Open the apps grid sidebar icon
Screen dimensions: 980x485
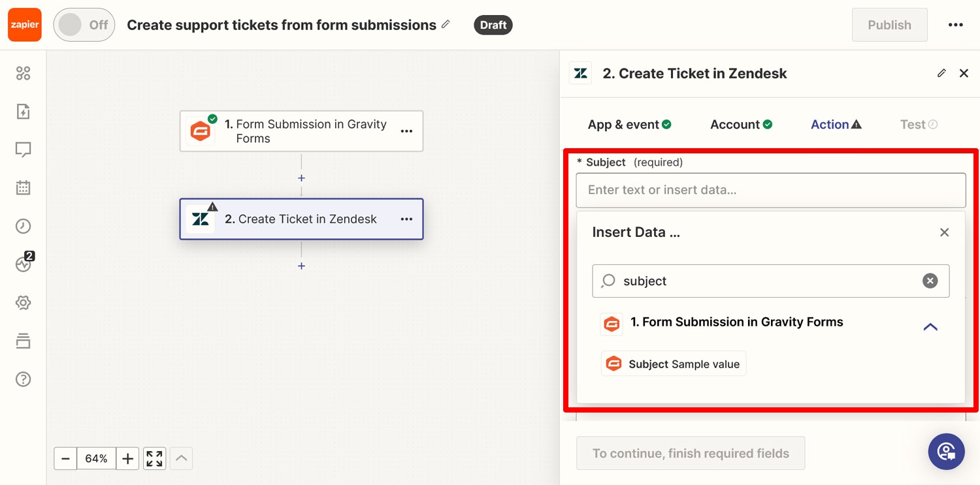pyautogui.click(x=23, y=73)
